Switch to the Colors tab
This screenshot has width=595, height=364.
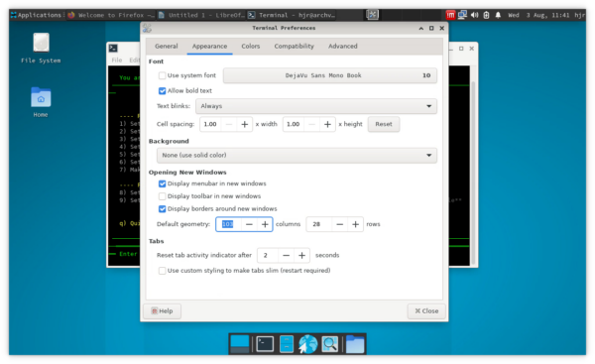tap(251, 46)
